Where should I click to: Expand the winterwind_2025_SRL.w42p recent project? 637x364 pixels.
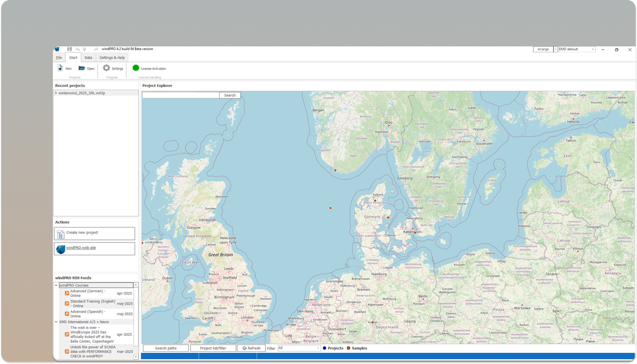click(x=55, y=92)
